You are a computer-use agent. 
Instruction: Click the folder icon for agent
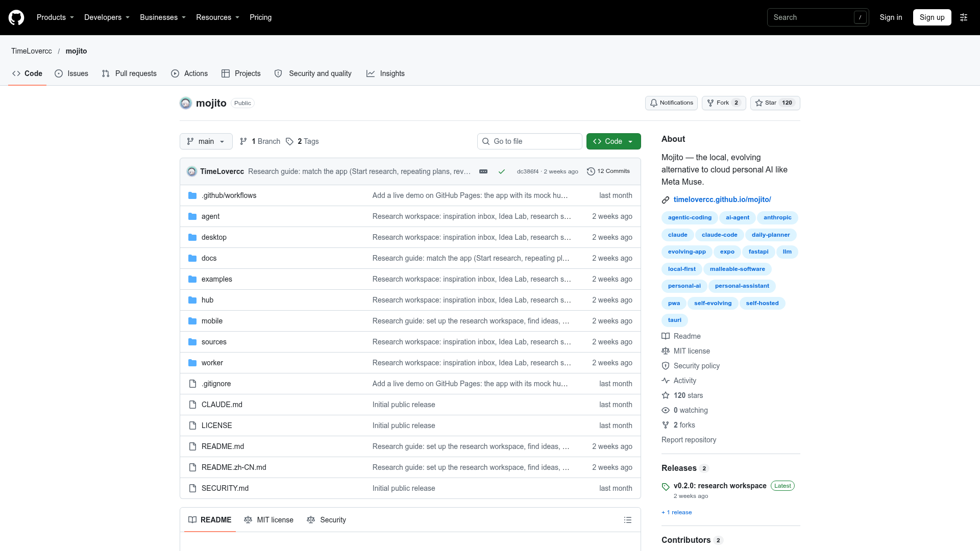192,216
